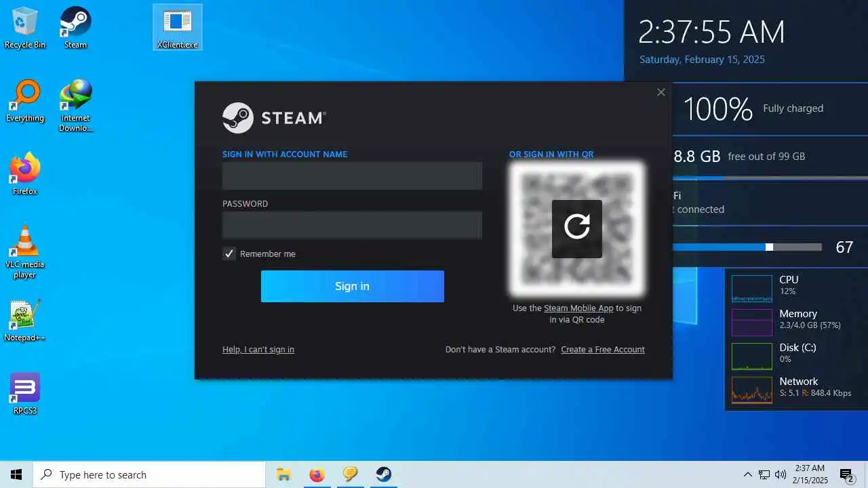Open the Help, I can't sign in link
Screen dimensions: 868x488
tap(258, 350)
